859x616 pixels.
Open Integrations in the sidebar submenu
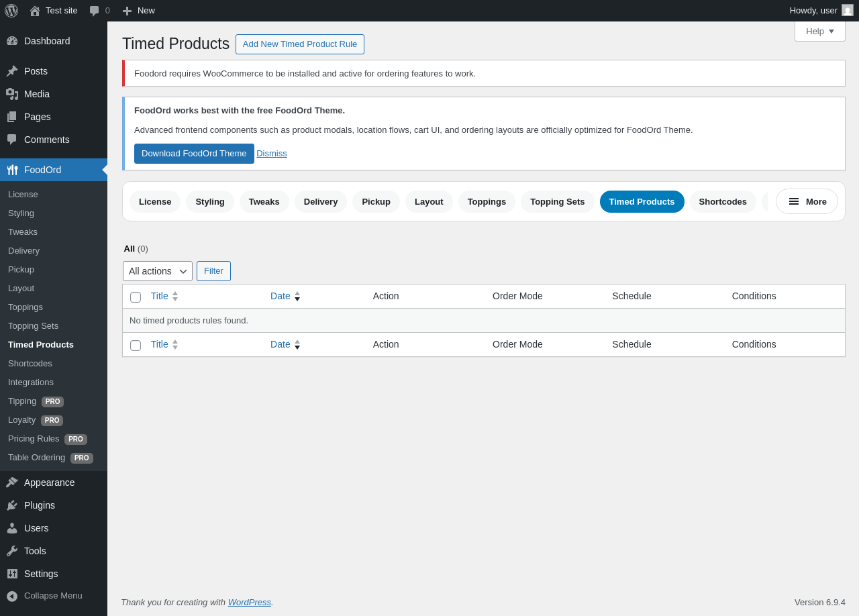point(31,382)
